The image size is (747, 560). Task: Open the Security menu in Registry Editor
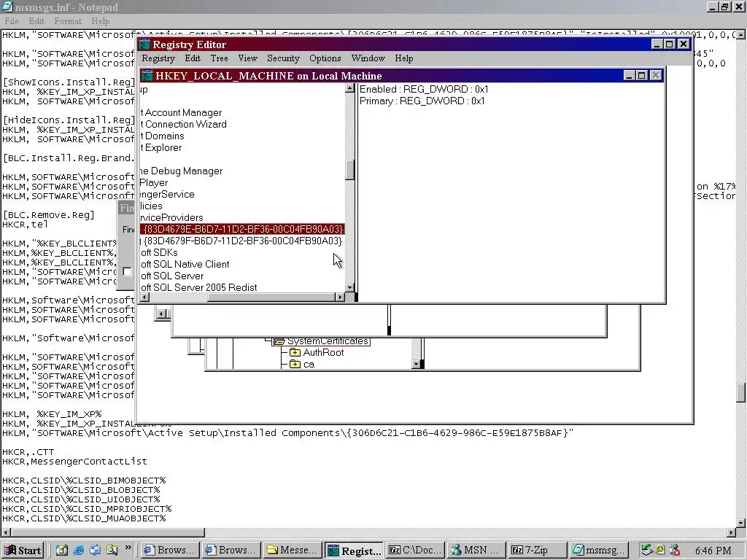[x=283, y=58]
